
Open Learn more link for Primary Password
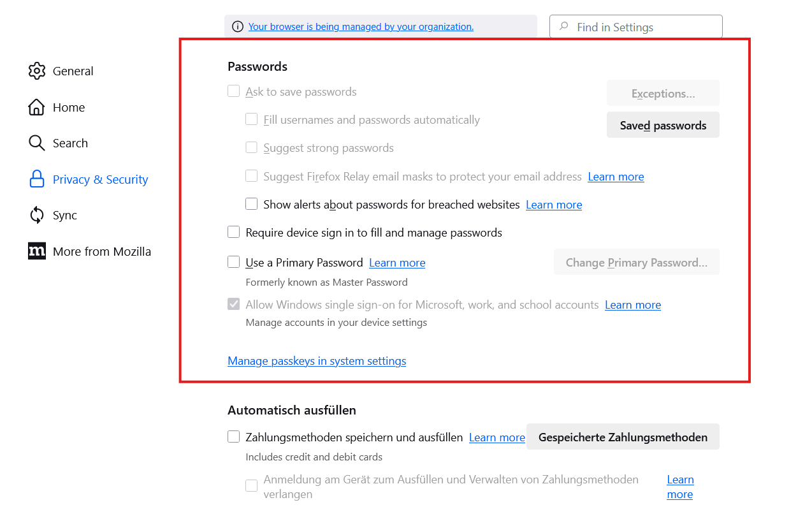click(x=397, y=263)
